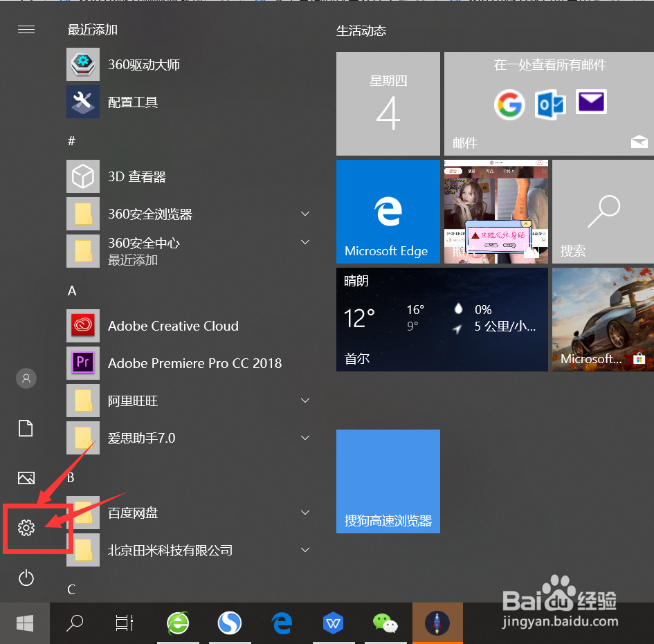This screenshot has width=654, height=644.
Task: Expand 北京田米科技有限公司 chevron
Action: [x=305, y=550]
